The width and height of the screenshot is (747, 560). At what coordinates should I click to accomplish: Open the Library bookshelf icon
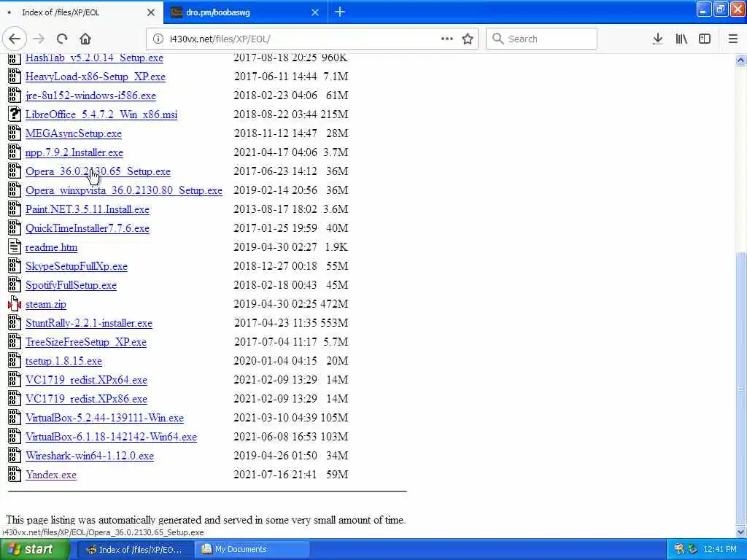(681, 39)
